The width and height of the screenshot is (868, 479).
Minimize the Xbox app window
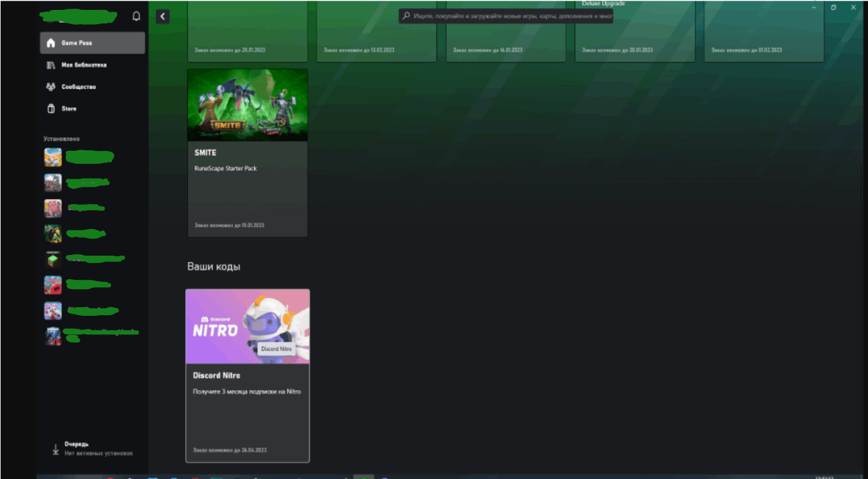pyautogui.click(x=813, y=7)
